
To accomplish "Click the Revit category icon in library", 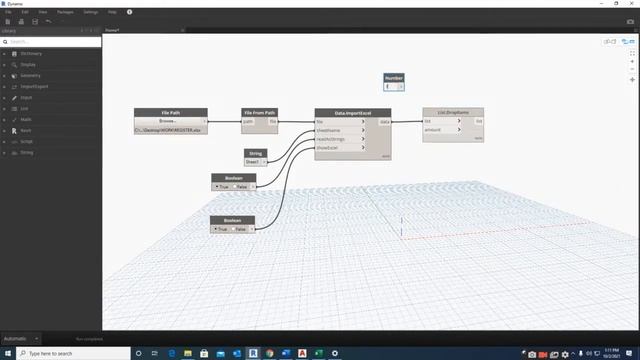I will click(14, 131).
